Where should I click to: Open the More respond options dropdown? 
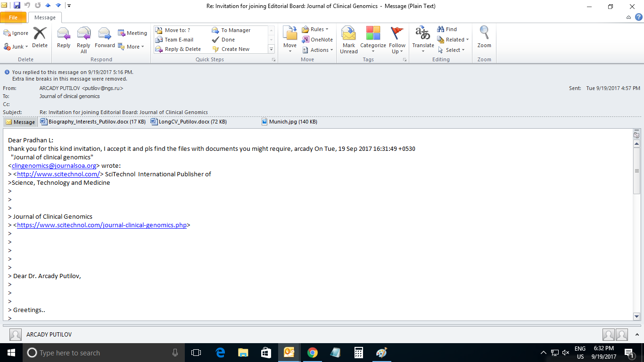pos(132,47)
